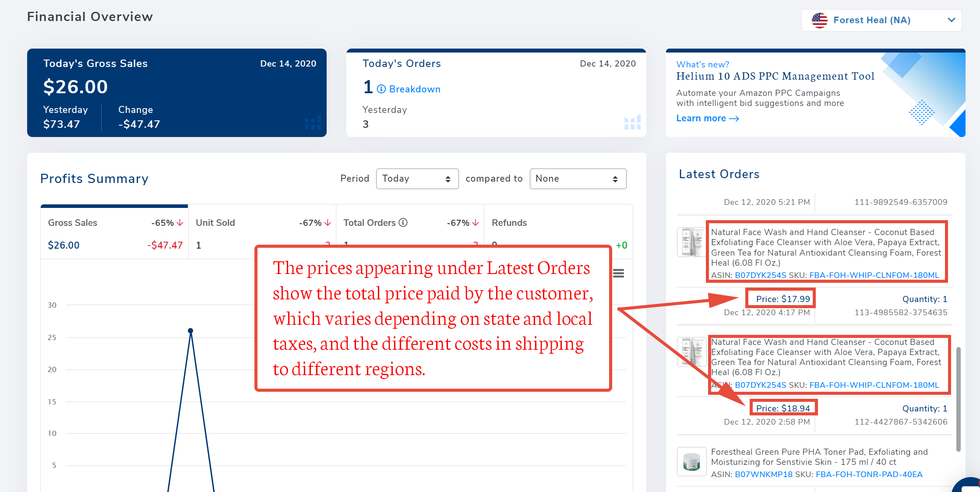Open the B07WNKMP18 ASIN link
Viewport: 980px width, 492px height.
point(763,474)
